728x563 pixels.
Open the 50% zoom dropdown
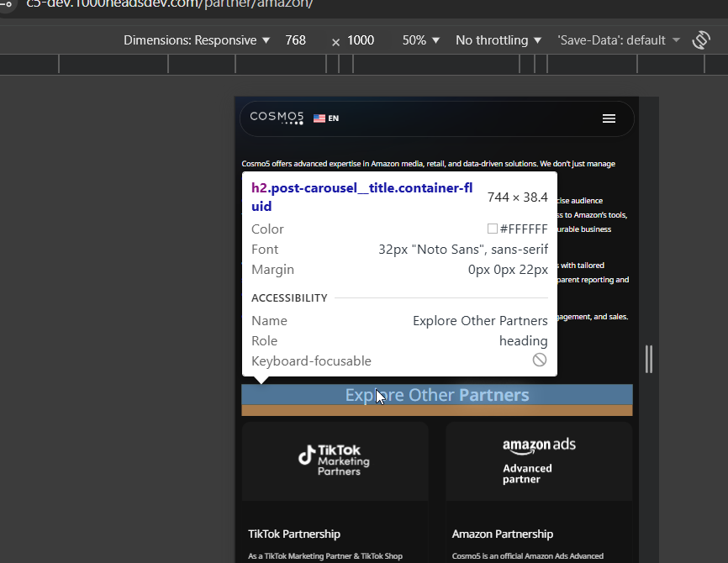point(420,40)
